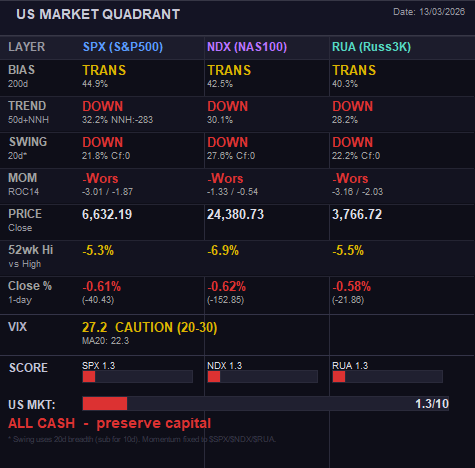475x468 pixels.
Task: Select the VIX row label
Action: (x=17, y=327)
